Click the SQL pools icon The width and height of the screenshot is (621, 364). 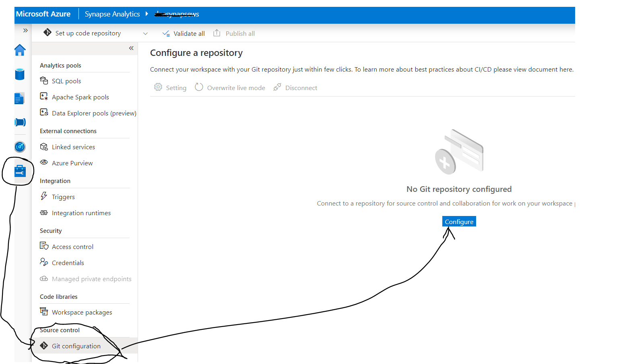[44, 80]
